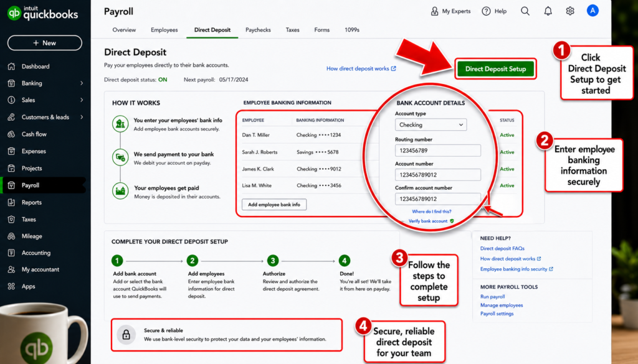Expand the Customers & leads chevron

click(x=82, y=117)
